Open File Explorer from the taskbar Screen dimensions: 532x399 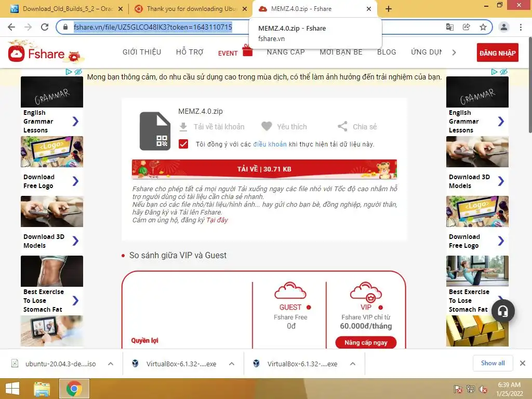(42, 389)
